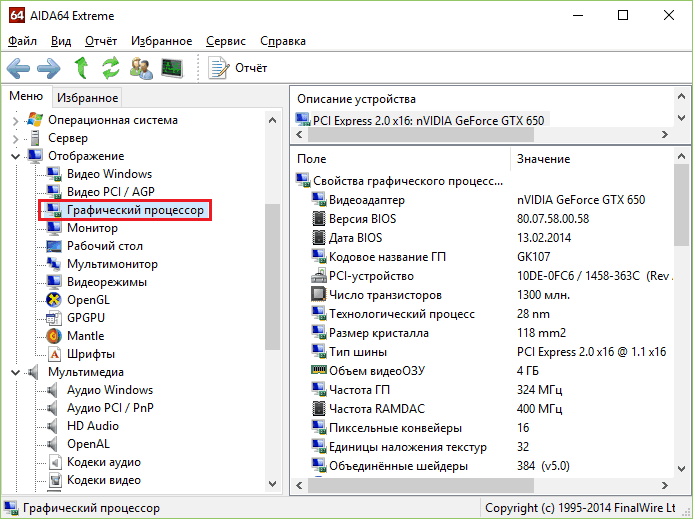This screenshot has height=519, width=693.
Task: Click the blue Forward arrow toolbar icon
Action: coord(49,69)
